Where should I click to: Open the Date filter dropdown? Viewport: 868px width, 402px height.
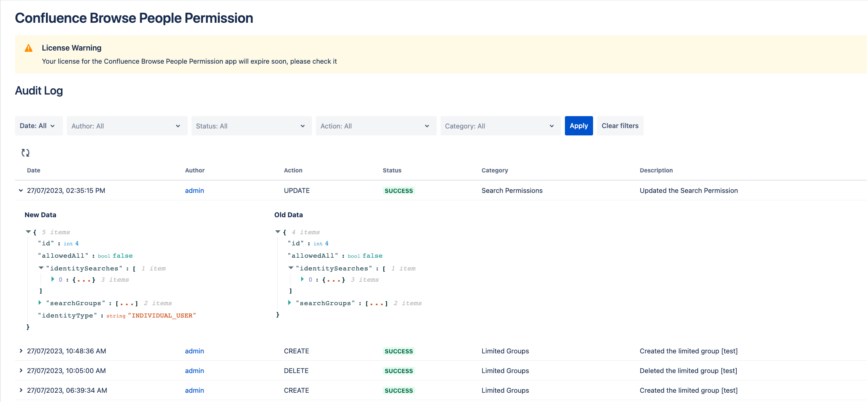39,126
